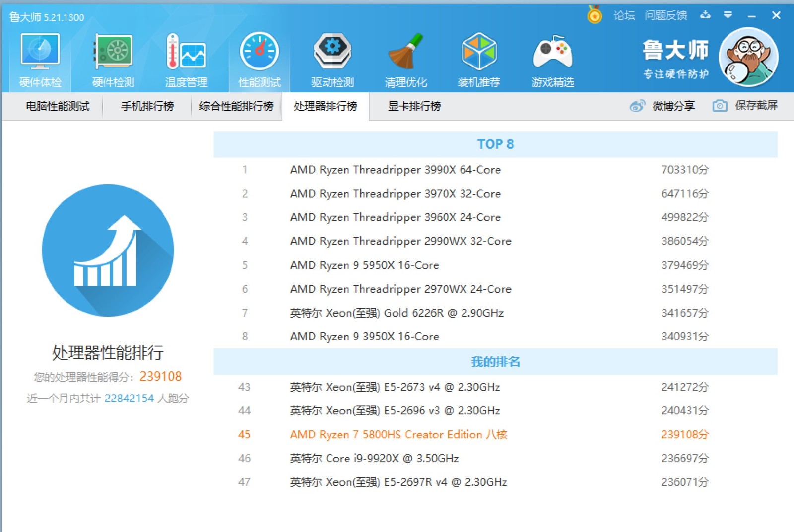The width and height of the screenshot is (794, 532).
Task: Select the 处理器排行榜 tab
Action: click(326, 106)
